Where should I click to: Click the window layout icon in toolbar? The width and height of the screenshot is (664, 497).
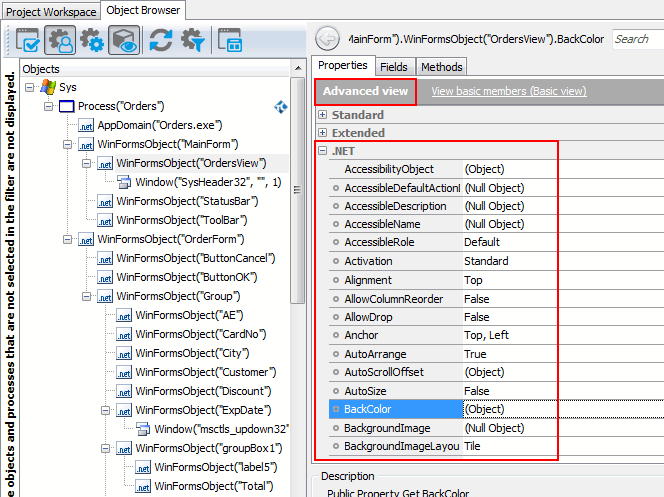click(x=229, y=41)
